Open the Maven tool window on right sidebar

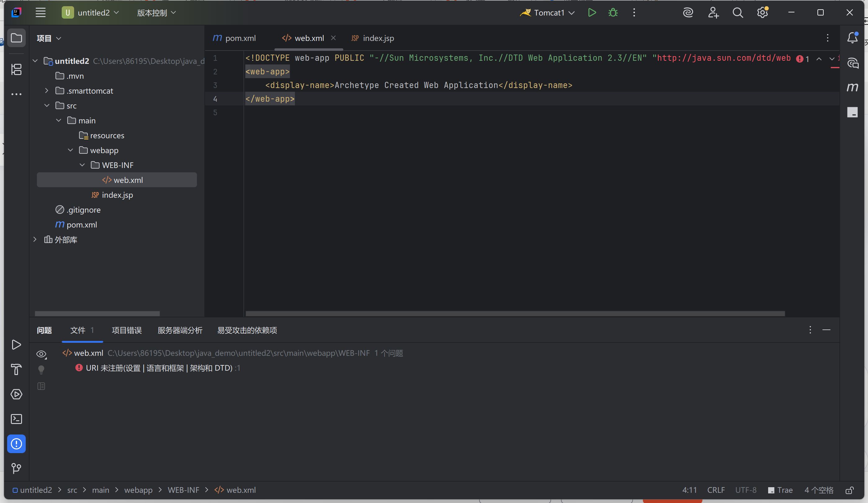tap(852, 87)
